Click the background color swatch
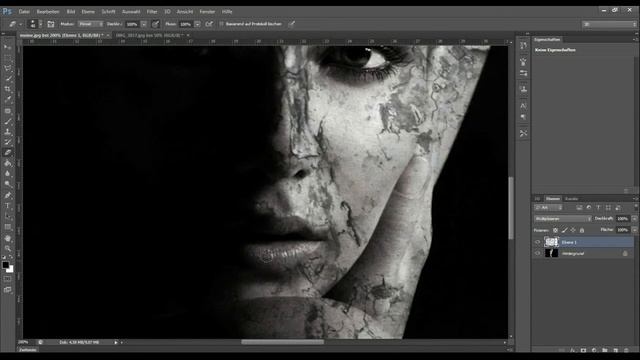The image size is (640, 360). coord(11,270)
